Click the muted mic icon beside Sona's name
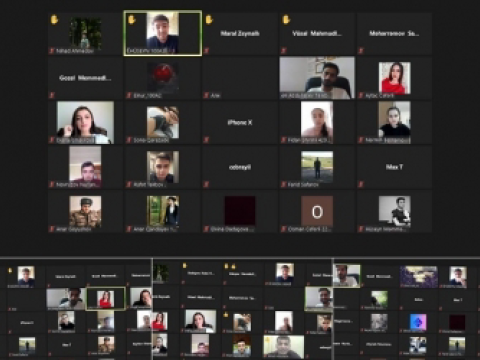Screen dimensions: 480x360 tap(129, 140)
